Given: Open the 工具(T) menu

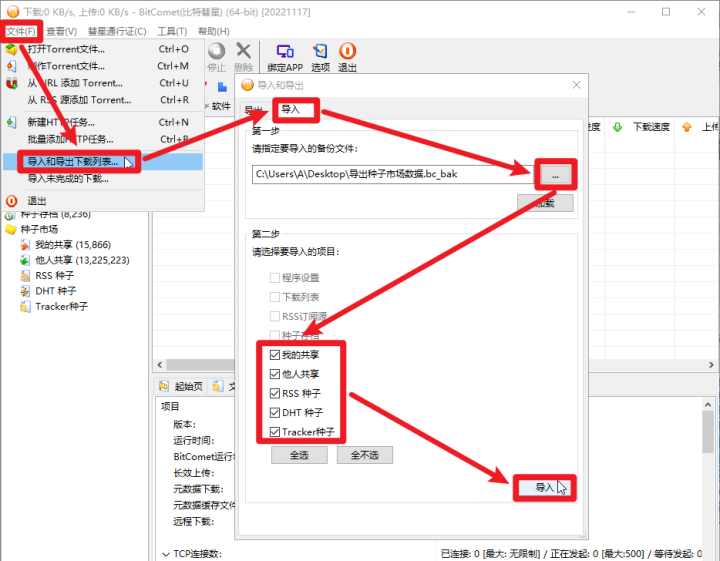Looking at the screenshot, I should click(x=172, y=31).
